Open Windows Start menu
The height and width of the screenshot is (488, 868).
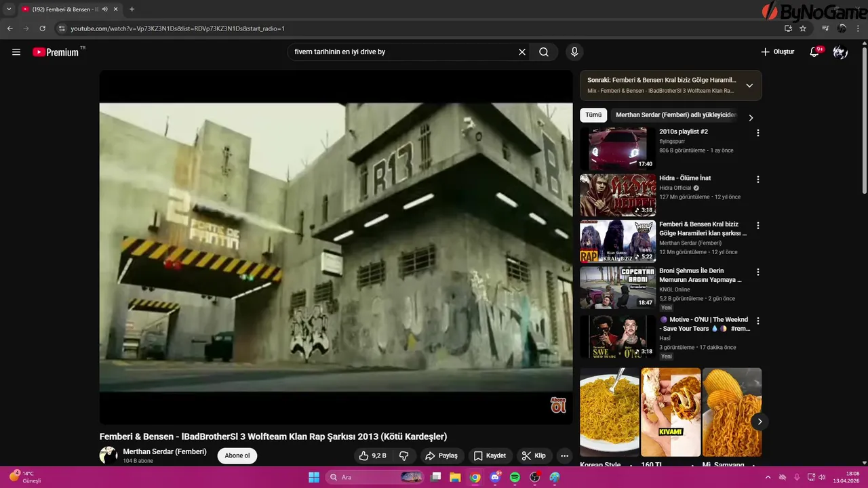pyautogui.click(x=314, y=477)
